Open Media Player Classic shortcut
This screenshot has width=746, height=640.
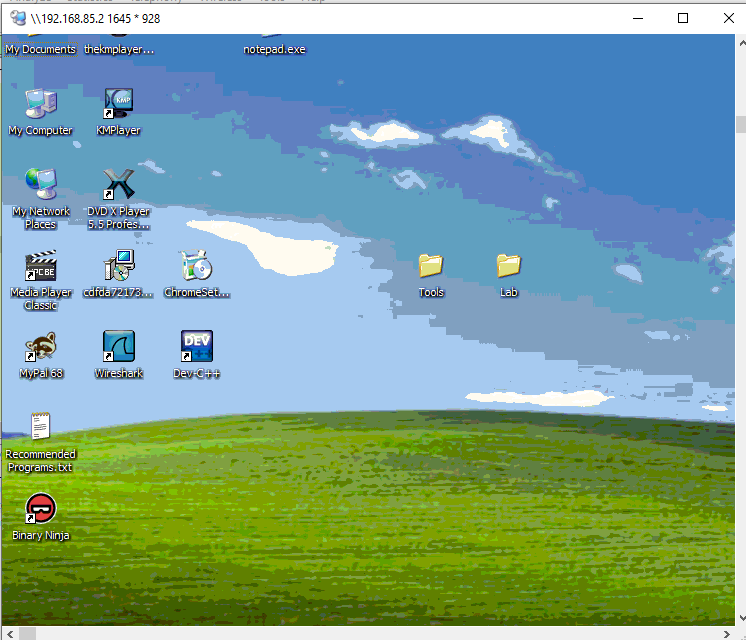click(x=40, y=266)
